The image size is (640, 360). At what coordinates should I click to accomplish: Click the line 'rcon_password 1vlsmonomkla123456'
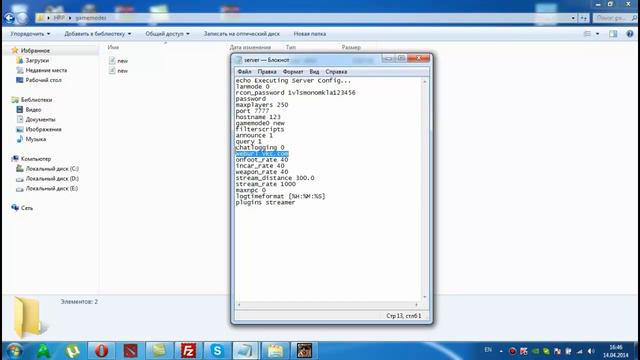click(296, 93)
